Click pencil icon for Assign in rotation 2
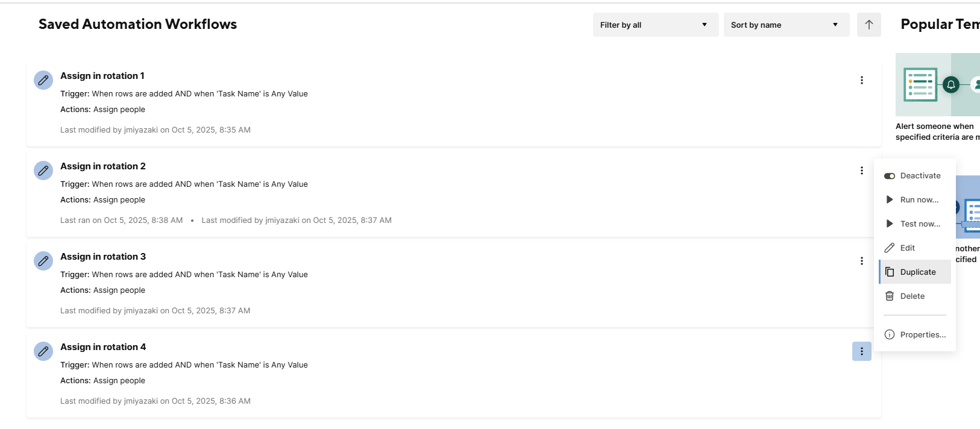 43,171
